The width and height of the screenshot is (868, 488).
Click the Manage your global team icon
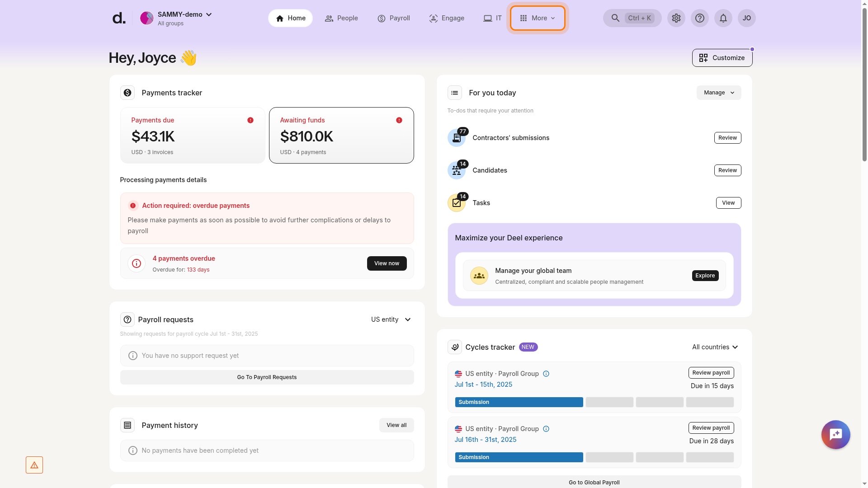479,276
